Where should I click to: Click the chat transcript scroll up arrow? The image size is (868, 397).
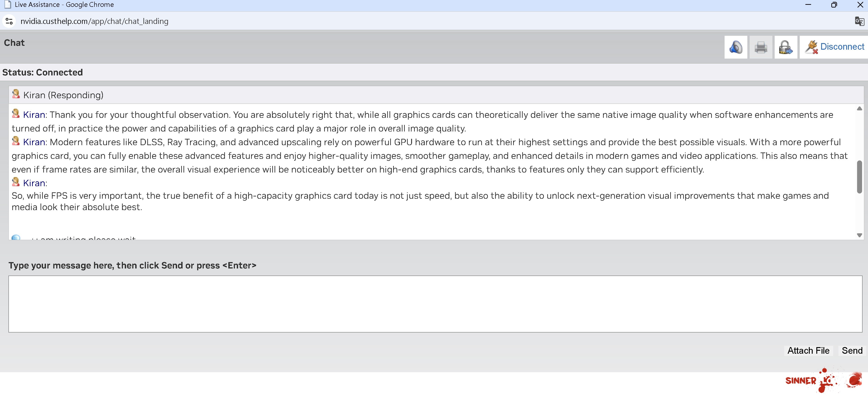(859, 109)
